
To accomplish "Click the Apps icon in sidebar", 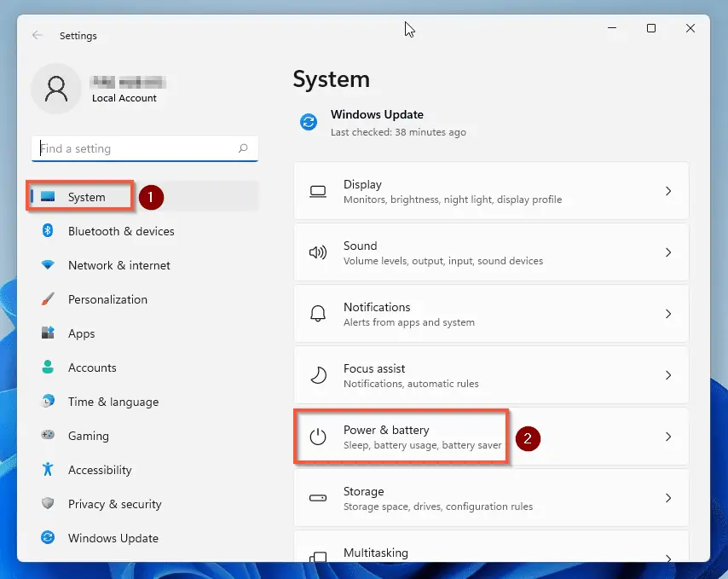I will pos(48,333).
